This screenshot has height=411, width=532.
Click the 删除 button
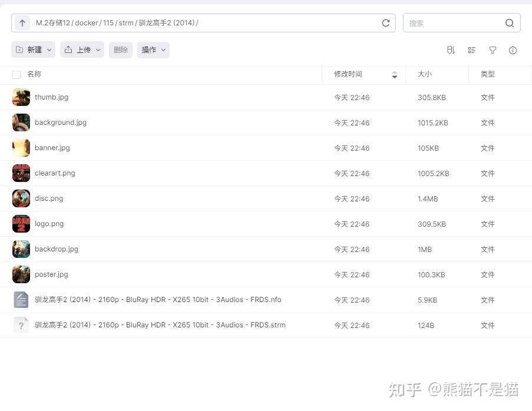pos(120,50)
